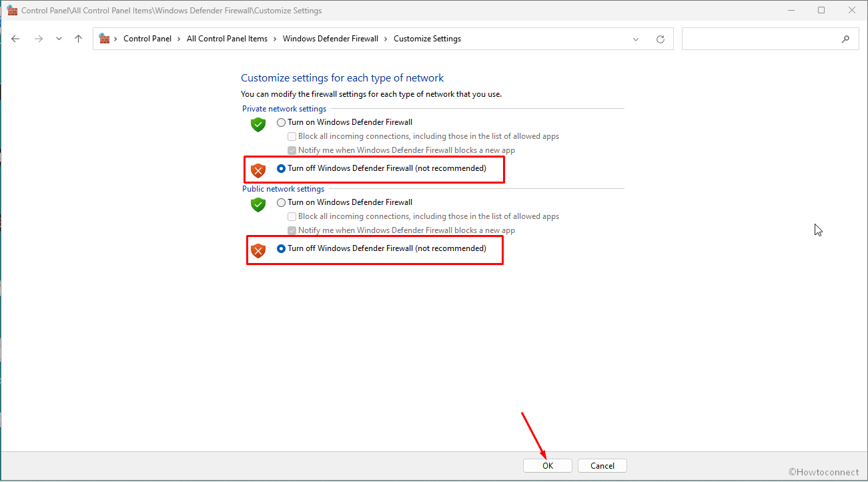This screenshot has width=868, height=482.
Task: Open the Windows Defender Firewall breadcrumb
Action: (x=330, y=39)
